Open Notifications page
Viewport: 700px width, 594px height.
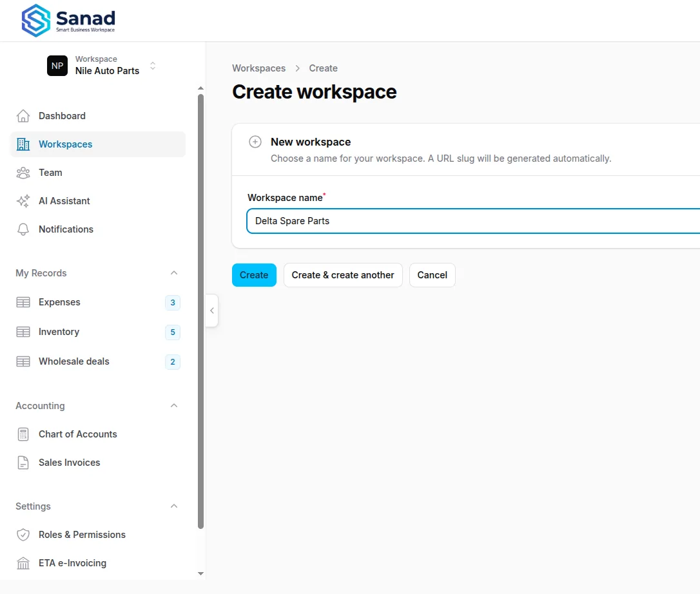[98, 229]
